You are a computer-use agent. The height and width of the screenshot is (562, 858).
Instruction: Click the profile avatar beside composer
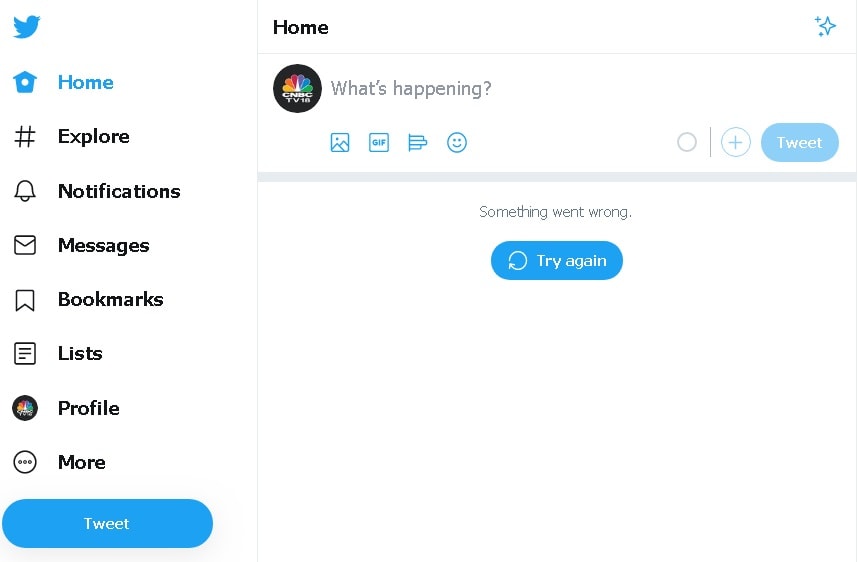click(x=297, y=89)
